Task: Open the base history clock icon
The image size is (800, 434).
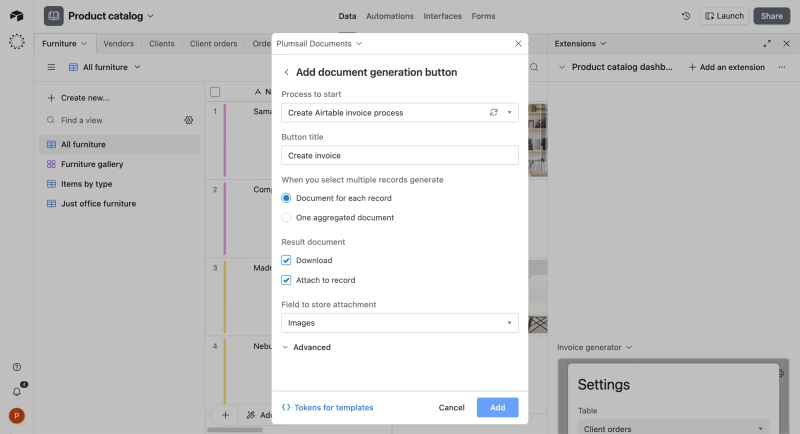Action: tap(686, 16)
